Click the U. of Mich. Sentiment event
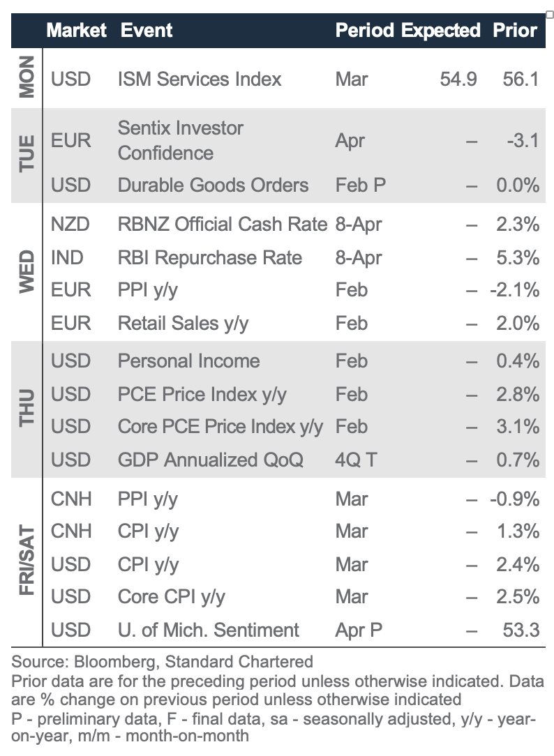554x756 pixels. [208, 630]
